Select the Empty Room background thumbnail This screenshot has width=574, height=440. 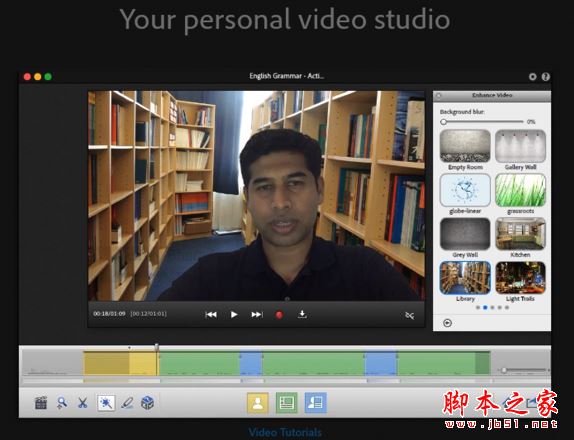click(465, 146)
